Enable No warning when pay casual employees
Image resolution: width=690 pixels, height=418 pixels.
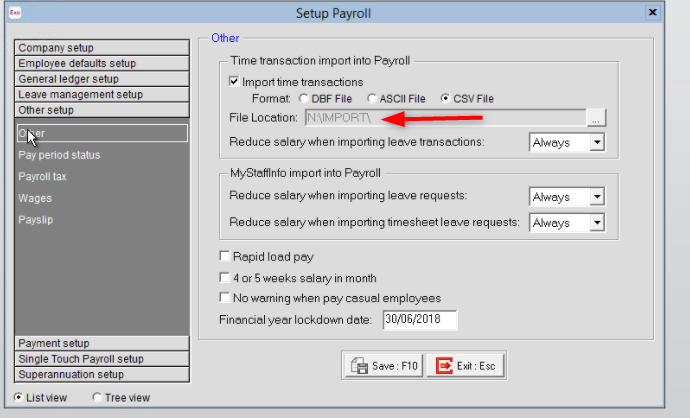[x=224, y=297]
